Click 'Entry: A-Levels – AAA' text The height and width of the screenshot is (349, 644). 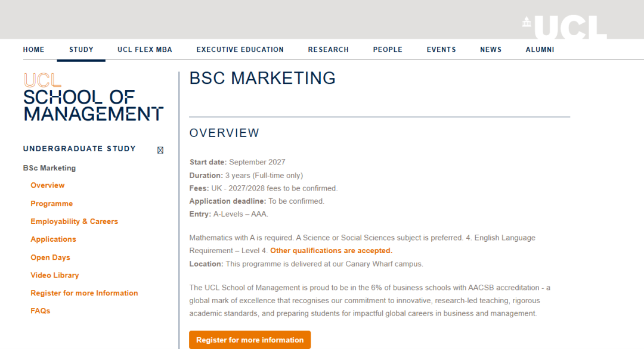[x=229, y=214]
